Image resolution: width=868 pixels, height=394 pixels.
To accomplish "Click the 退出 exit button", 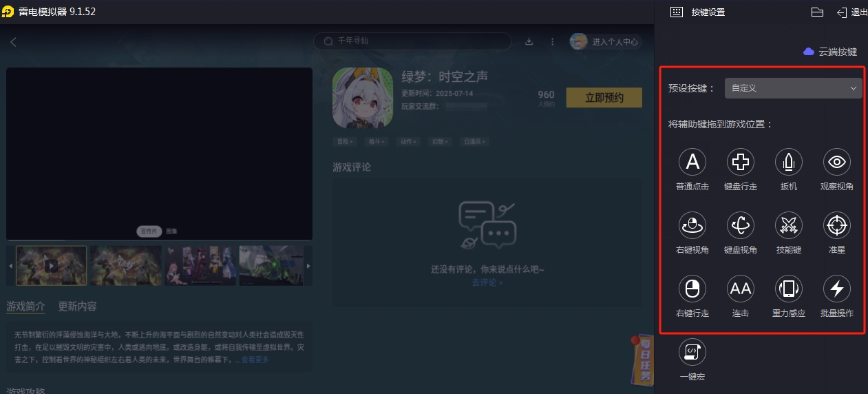I will tap(852, 12).
